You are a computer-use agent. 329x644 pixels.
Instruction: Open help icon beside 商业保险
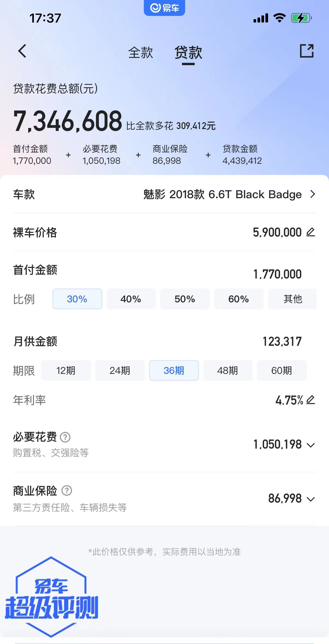tap(67, 491)
